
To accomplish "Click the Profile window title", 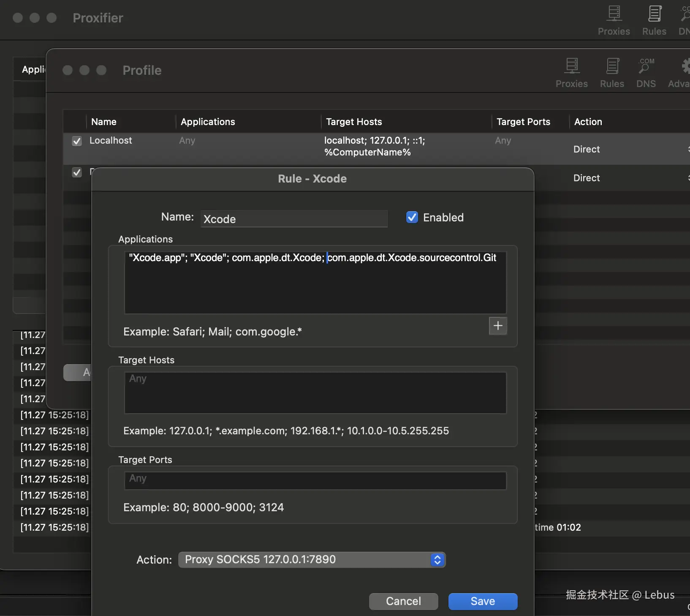I will (x=142, y=70).
